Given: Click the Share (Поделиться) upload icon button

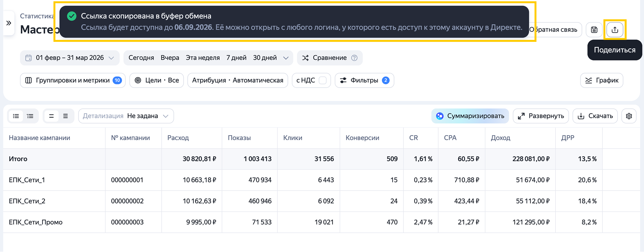Looking at the screenshot, I should tap(615, 30).
